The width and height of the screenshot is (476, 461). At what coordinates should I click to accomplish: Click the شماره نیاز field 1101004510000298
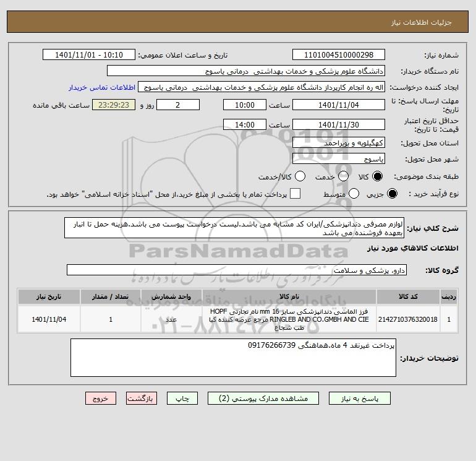339,54
